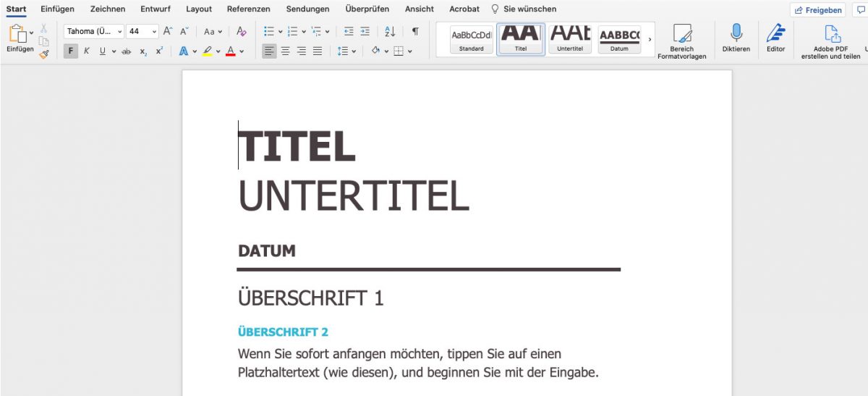Switch to the Einfügen ribbon tab

coord(57,9)
